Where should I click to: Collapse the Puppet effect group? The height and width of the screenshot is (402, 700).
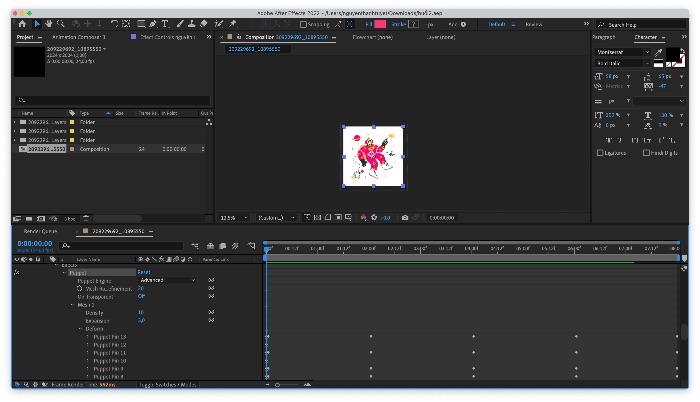[x=65, y=272]
